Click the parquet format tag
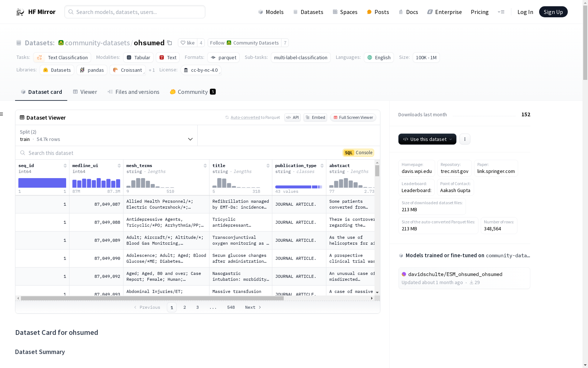The image size is (588, 368). click(x=223, y=57)
